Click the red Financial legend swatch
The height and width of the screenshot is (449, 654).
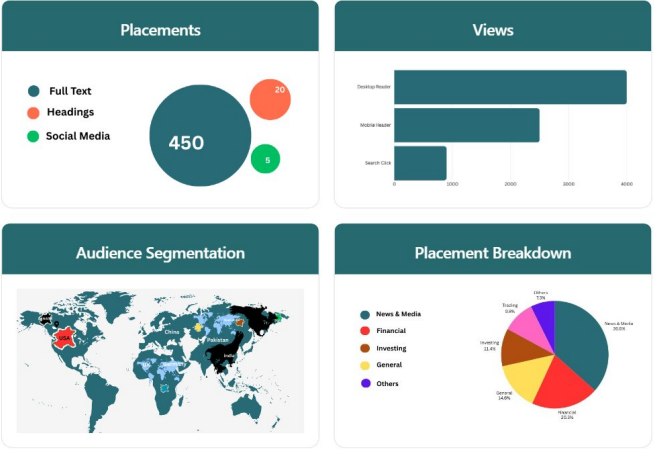366,331
